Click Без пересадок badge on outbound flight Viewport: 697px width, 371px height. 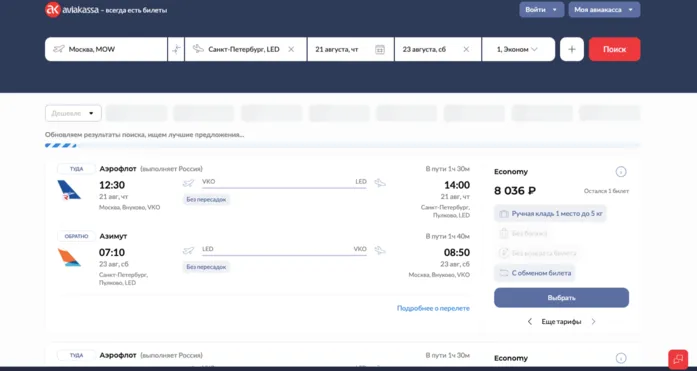pyautogui.click(x=206, y=199)
